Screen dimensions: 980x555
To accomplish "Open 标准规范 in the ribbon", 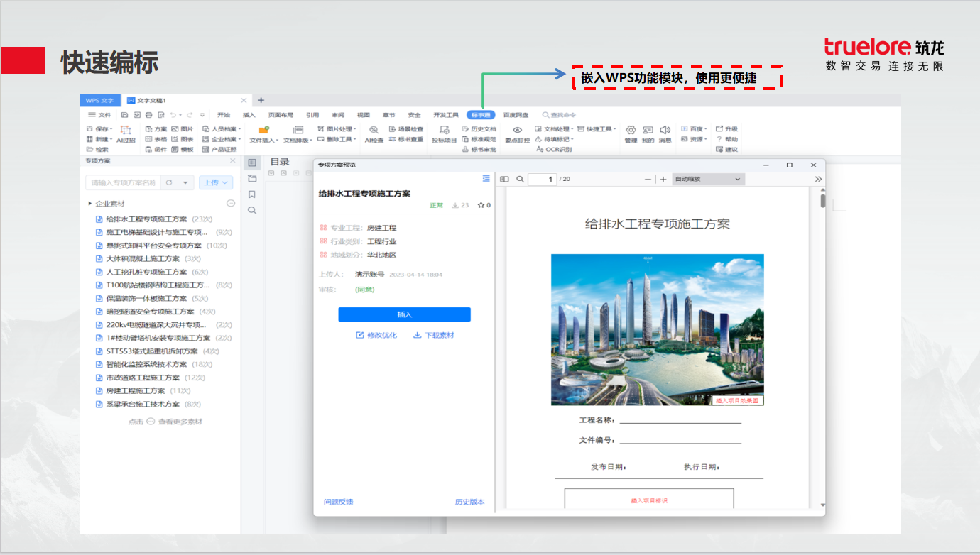I will point(479,139).
